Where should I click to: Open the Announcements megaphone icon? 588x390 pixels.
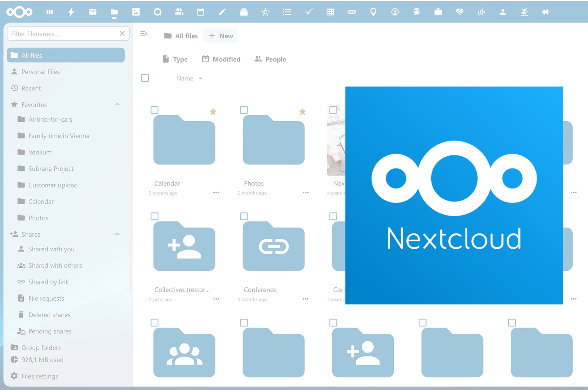click(x=546, y=12)
